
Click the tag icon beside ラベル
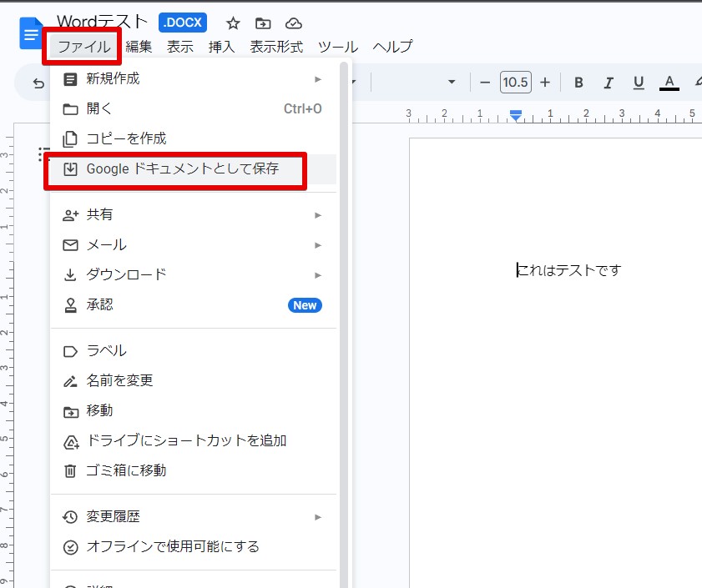[x=70, y=351]
